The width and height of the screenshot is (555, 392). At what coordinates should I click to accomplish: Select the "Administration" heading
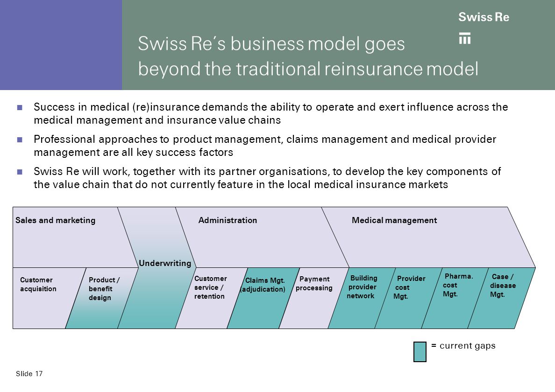[x=228, y=220]
